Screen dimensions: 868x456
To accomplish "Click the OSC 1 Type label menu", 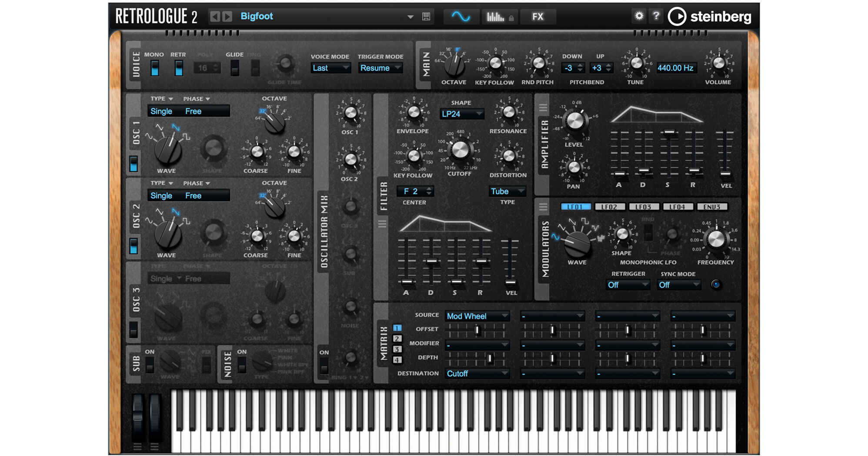I will point(161,99).
